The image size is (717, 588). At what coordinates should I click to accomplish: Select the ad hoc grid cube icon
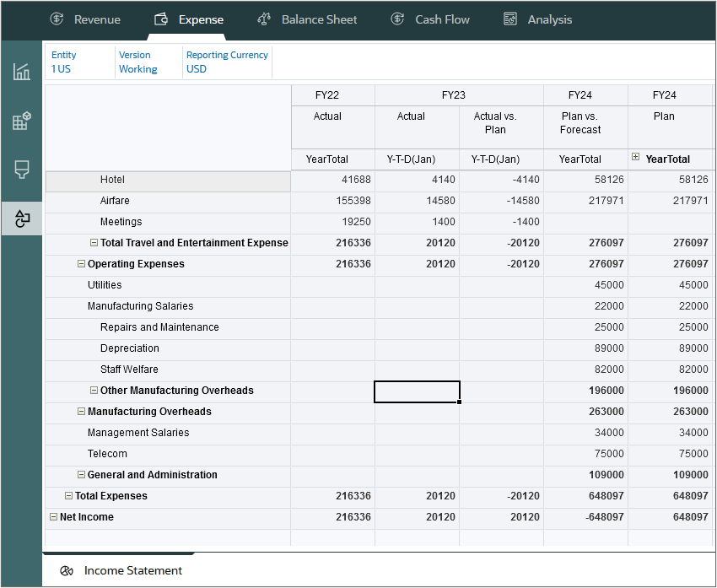tap(21, 120)
